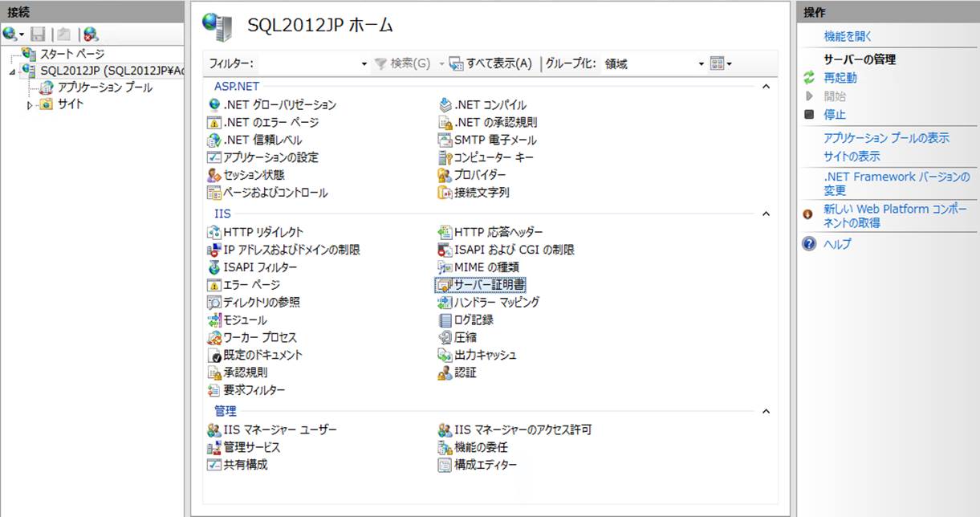Viewport: 980px width, 517px height.
Task: Click 機能を開く action link
Action: [x=848, y=36]
